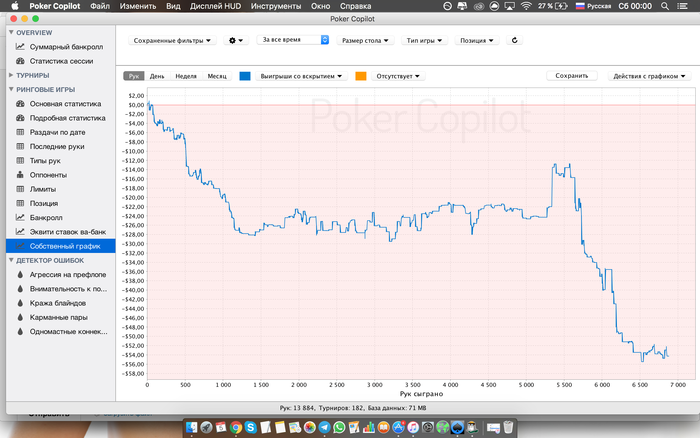Image resolution: width=700 pixels, height=438 pixels.
Task: Open Эквити ставок ва-банк graph
Action: click(x=68, y=231)
